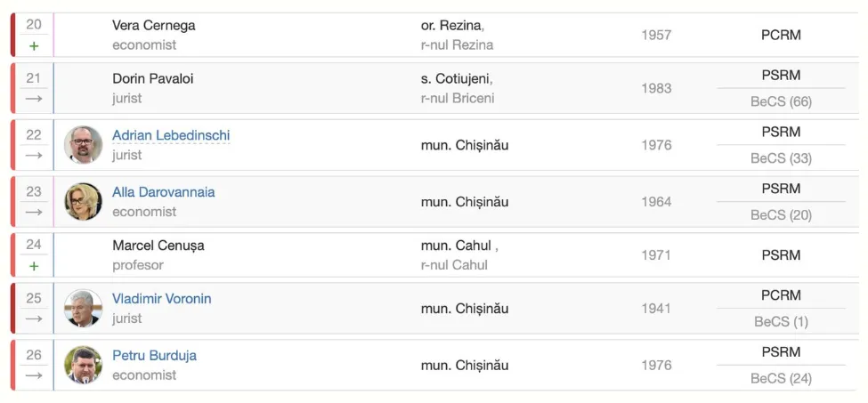This screenshot has height=403, width=868.
Task: Open Petru Burduja's profile link
Action: click(154, 356)
